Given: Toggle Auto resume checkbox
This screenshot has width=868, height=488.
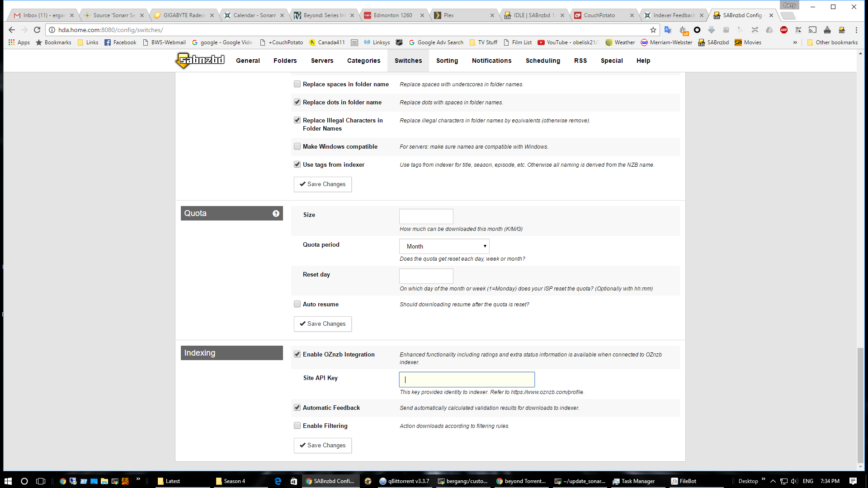Looking at the screenshot, I should pos(297,304).
